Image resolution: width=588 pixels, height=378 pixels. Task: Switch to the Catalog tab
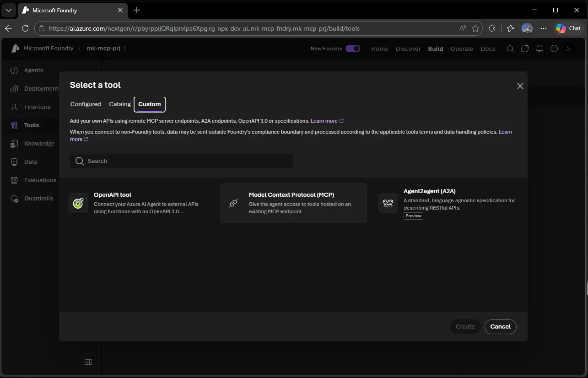pos(120,104)
